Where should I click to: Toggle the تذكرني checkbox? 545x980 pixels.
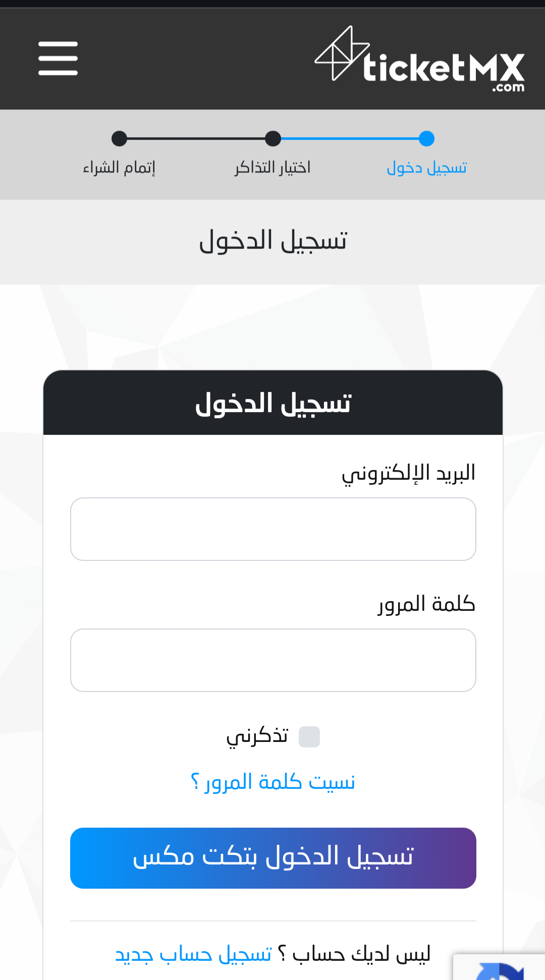click(309, 737)
